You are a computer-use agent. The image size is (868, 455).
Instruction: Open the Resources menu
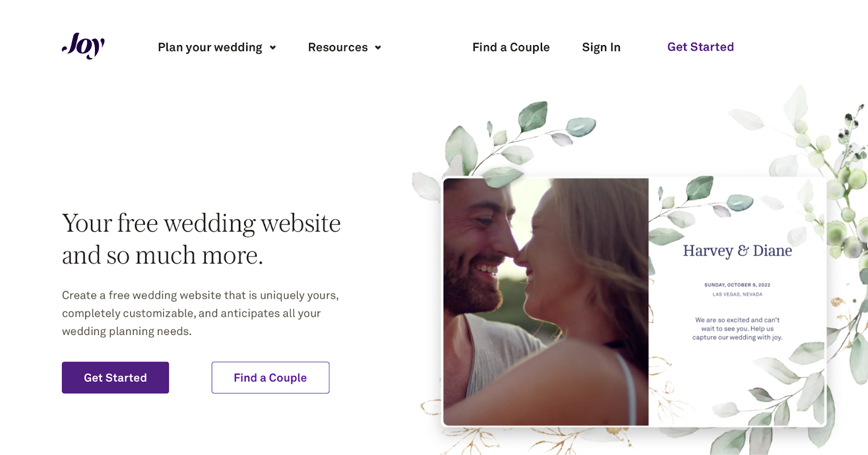(337, 47)
